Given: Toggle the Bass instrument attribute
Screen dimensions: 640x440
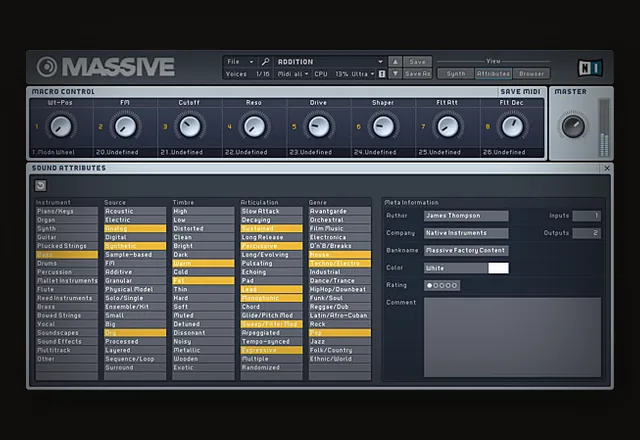Looking at the screenshot, I should [67, 255].
